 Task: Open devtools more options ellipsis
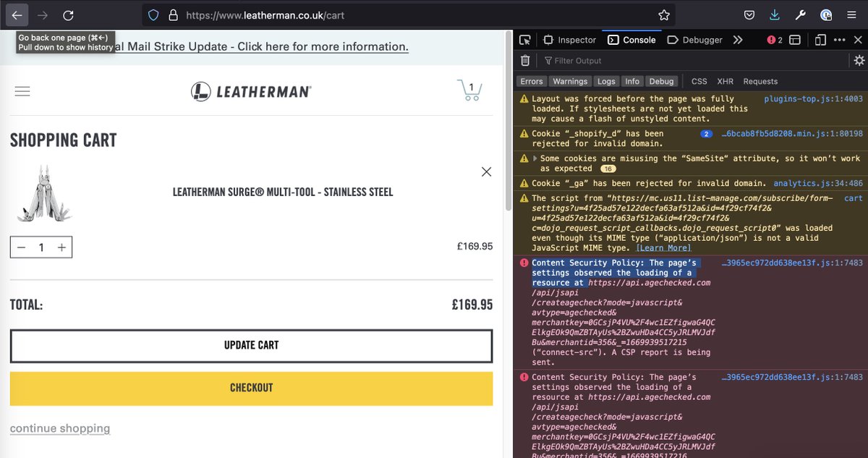(x=841, y=40)
